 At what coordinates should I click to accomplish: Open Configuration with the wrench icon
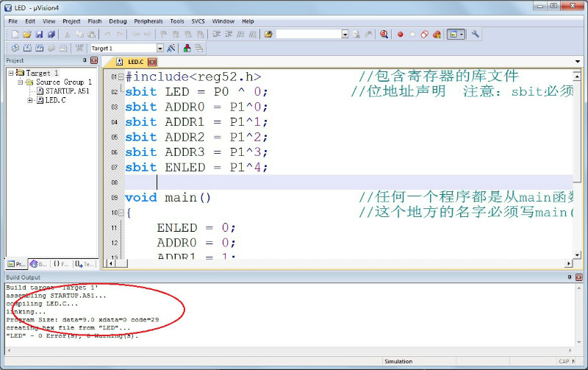coord(476,35)
